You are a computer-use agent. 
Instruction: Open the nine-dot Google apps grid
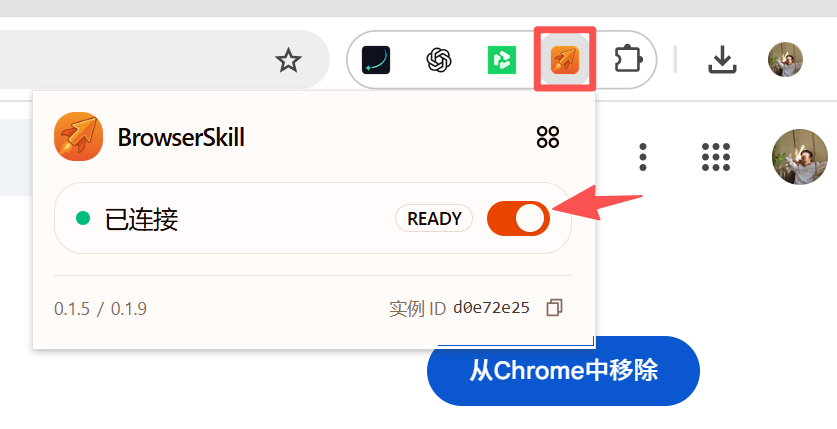tap(715, 157)
